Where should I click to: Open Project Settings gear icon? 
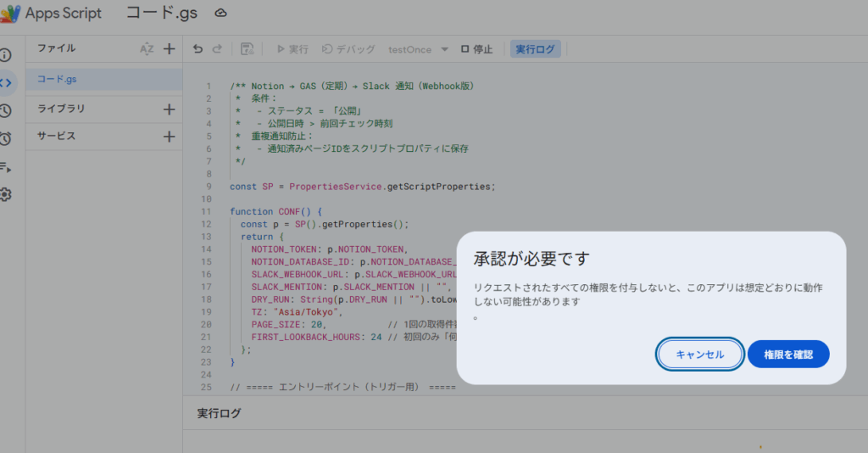6,194
